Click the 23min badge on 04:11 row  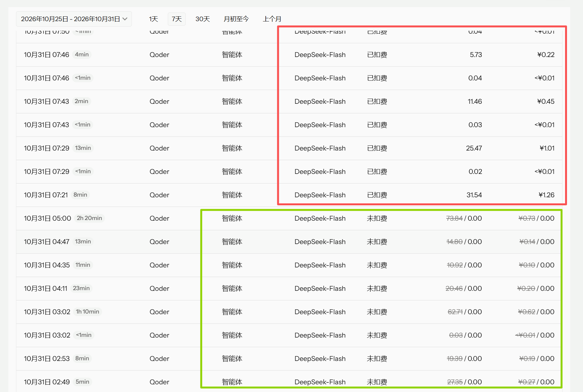[81, 288]
